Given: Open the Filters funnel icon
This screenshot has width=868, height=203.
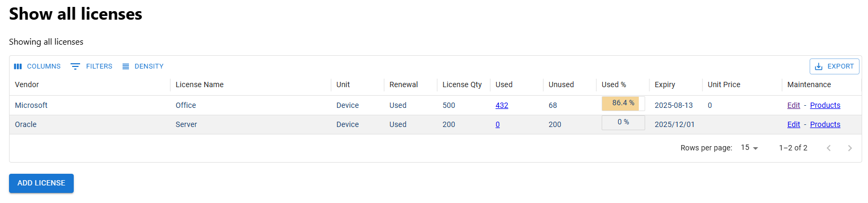Looking at the screenshot, I should tap(75, 66).
